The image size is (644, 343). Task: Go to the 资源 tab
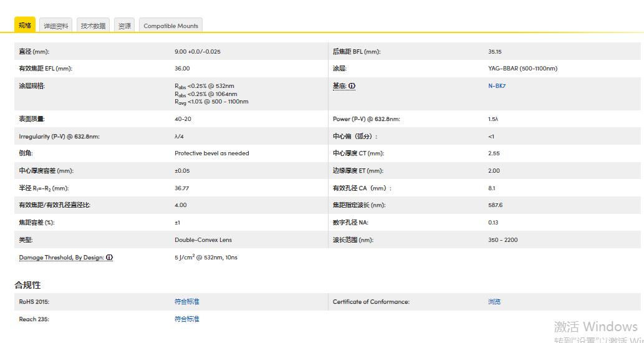(x=125, y=26)
